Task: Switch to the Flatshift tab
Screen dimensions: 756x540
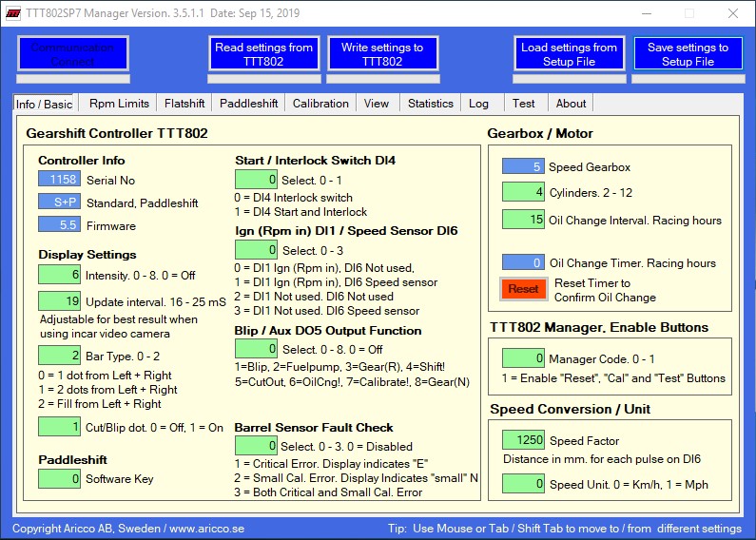Action: [184, 104]
